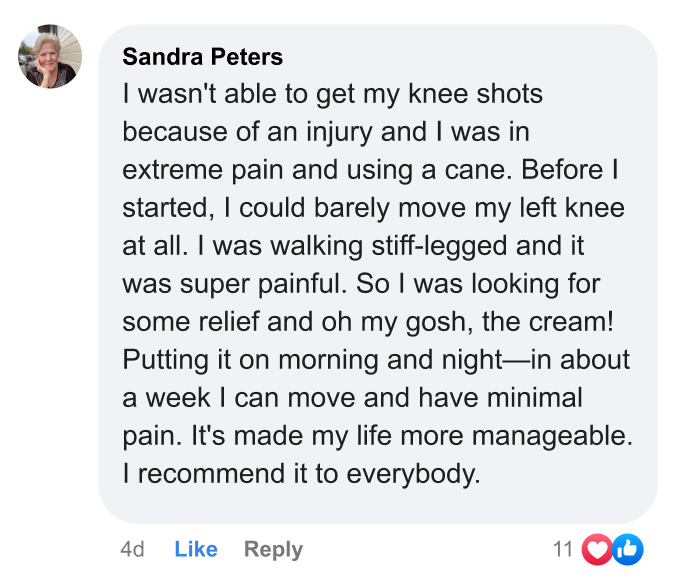The height and width of the screenshot is (580, 676).
Task: Click the comment's opening words "I wasn't able"
Action: pyautogui.click(x=190, y=95)
